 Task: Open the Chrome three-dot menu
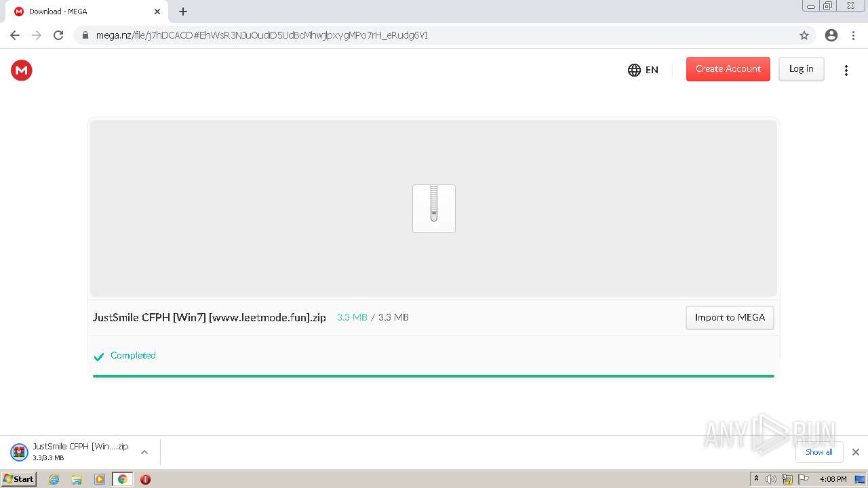(853, 35)
